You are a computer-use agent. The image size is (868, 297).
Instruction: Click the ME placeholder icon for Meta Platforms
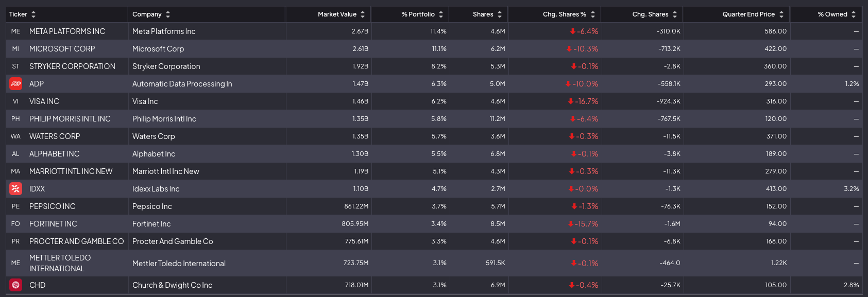point(15,31)
